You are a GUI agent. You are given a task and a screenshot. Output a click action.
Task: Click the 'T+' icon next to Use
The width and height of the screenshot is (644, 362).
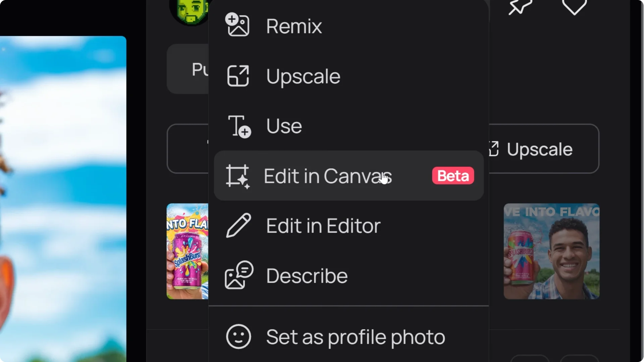click(238, 126)
